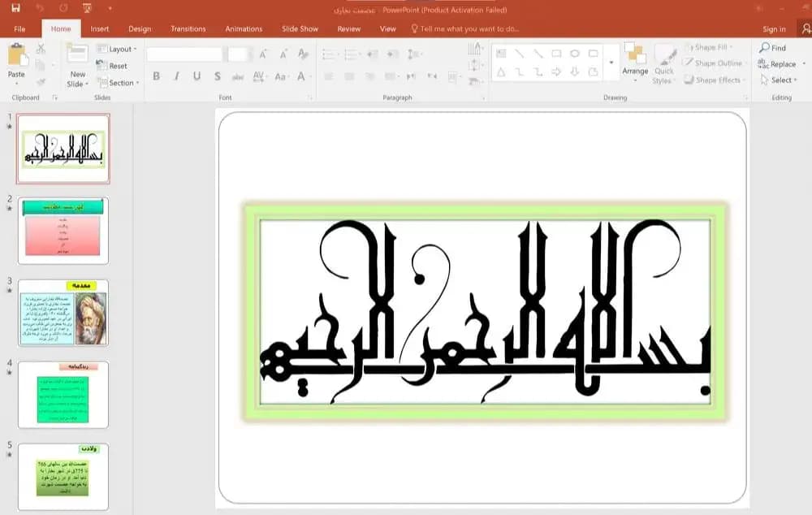Click the Save icon in the title bar
This screenshot has width=812, height=515.
click(x=15, y=8)
